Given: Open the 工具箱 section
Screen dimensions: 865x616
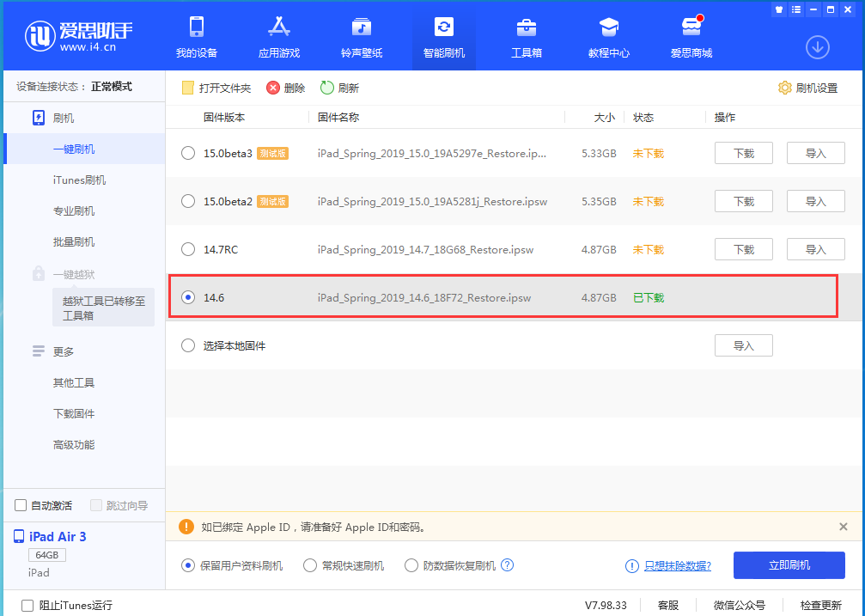Looking at the screenshot, I should (x=527, y=36).
